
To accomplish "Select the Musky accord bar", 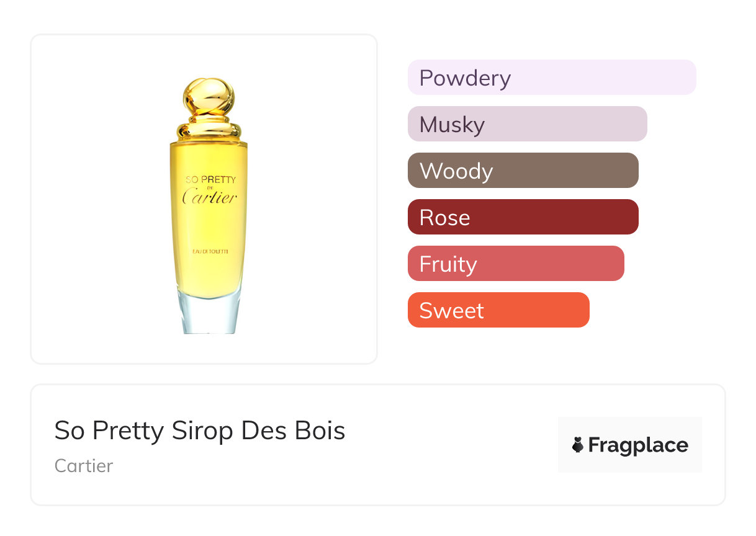I will (527, 124).
